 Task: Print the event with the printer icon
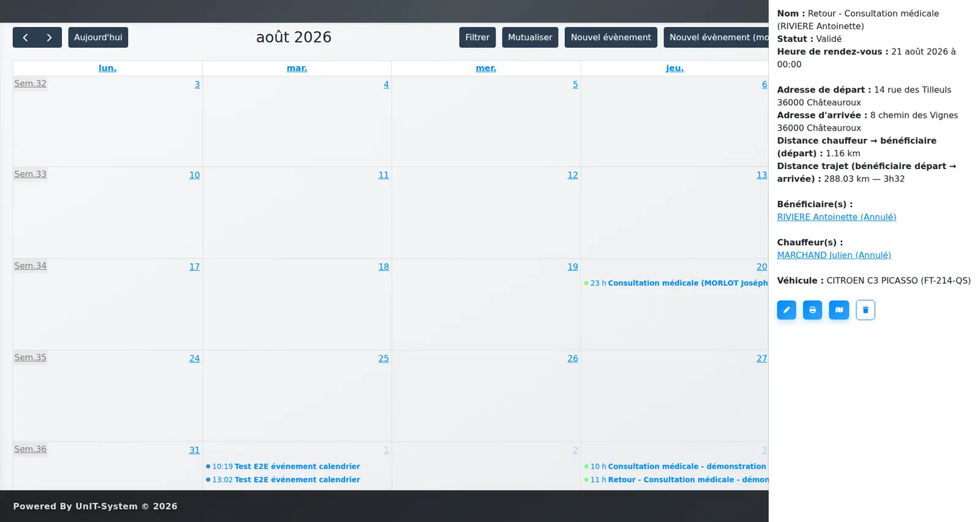click(x=813, y=310)
